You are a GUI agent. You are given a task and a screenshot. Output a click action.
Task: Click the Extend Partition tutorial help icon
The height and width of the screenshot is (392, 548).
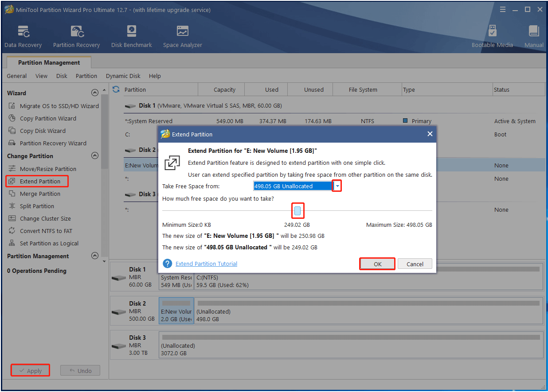click(168, 264)
